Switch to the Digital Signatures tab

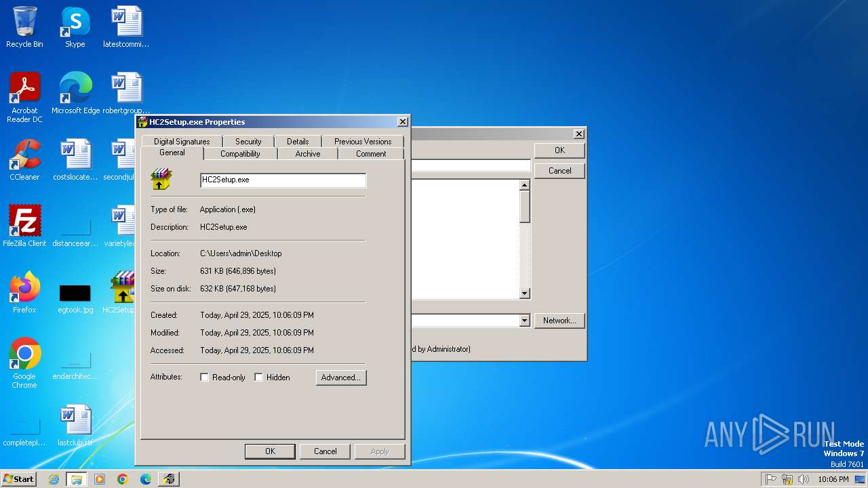[182, 142]
